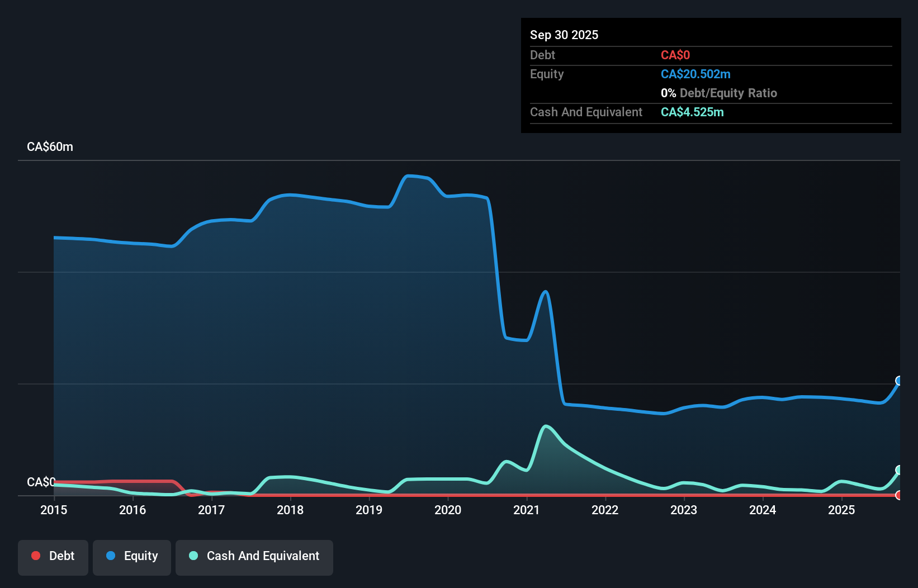Select the 2021 year label on x-axis

pyautogui.click(x=526, y=510)
